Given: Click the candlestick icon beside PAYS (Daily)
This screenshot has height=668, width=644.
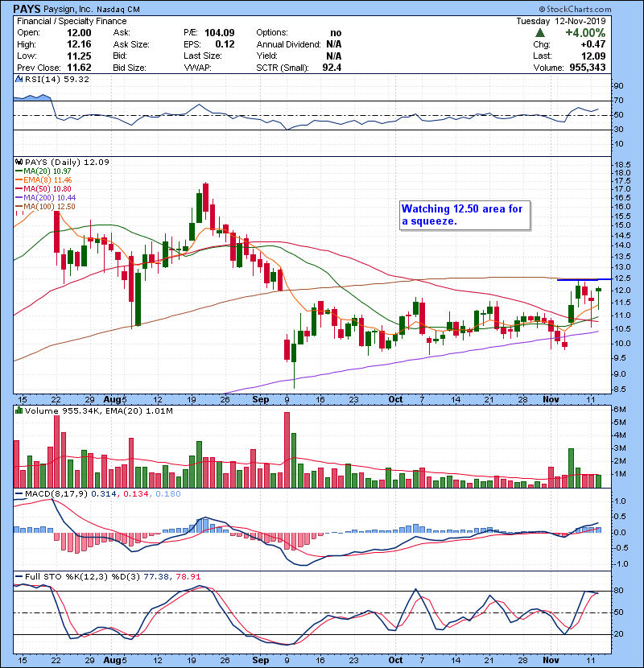Looking at the screenshot, I should [x=19, y=163].
